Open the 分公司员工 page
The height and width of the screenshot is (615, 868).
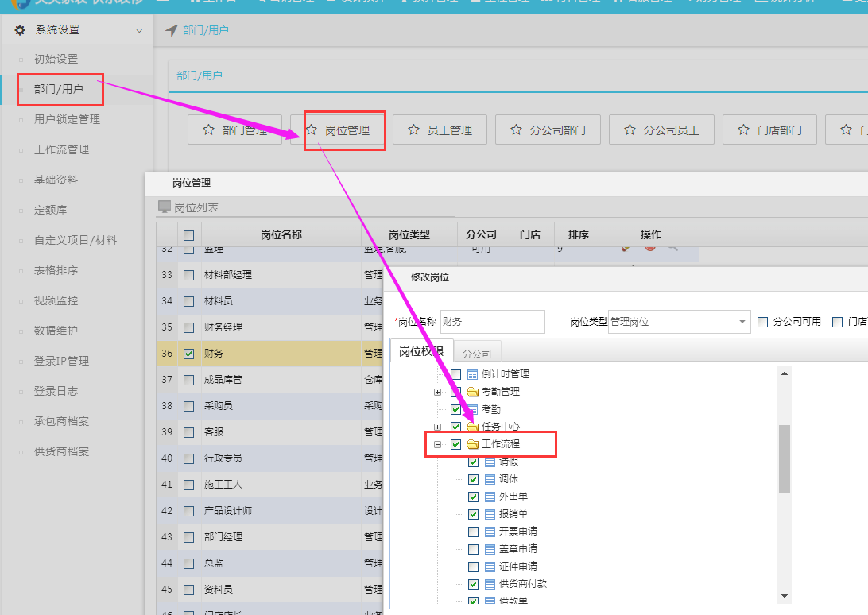[x=664, y=130]
